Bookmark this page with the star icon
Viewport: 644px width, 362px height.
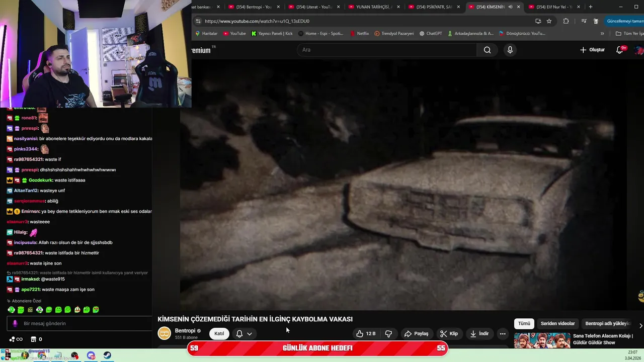549,21
